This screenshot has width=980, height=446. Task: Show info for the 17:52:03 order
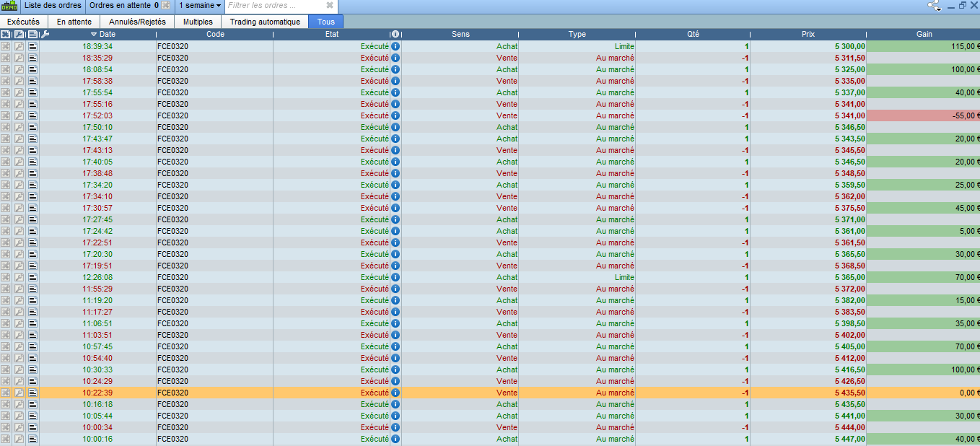pos(395,115)
